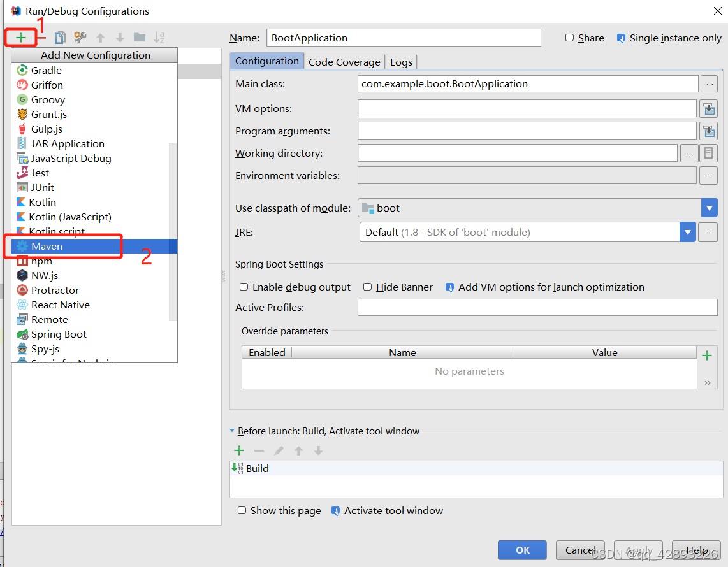Viewport: 728px width, 567px height.
Task: Click the OK button
Action: (x=522, y=550)
